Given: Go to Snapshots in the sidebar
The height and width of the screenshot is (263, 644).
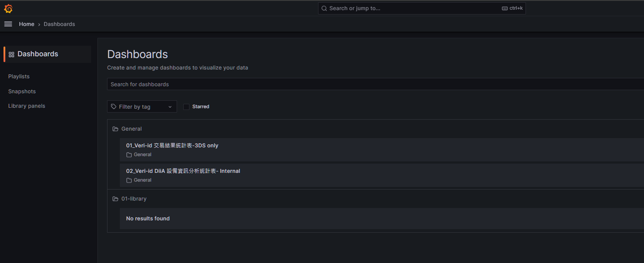Looking at the screenshot, I should coord(22,91).
